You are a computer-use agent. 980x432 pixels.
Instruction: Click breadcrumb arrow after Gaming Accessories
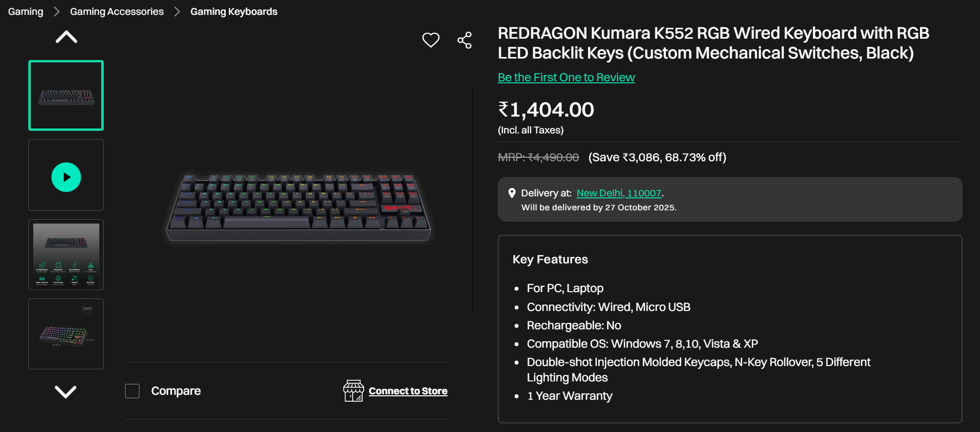(177, 11)
